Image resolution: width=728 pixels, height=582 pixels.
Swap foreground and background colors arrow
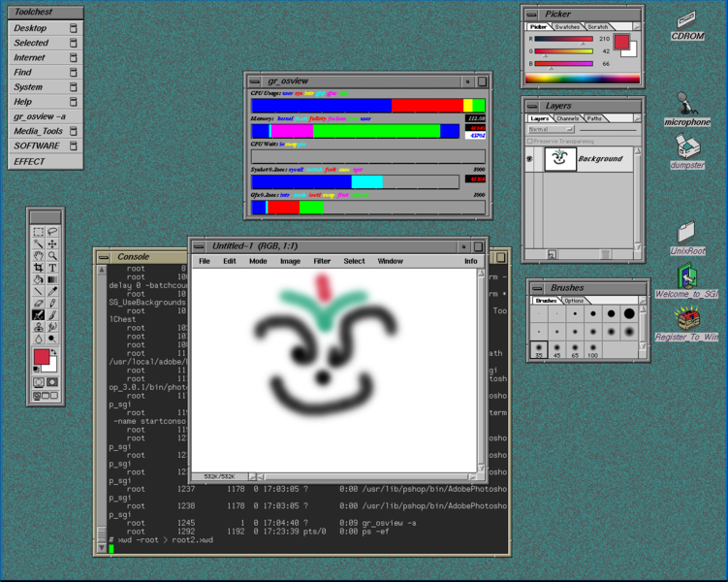53,352
